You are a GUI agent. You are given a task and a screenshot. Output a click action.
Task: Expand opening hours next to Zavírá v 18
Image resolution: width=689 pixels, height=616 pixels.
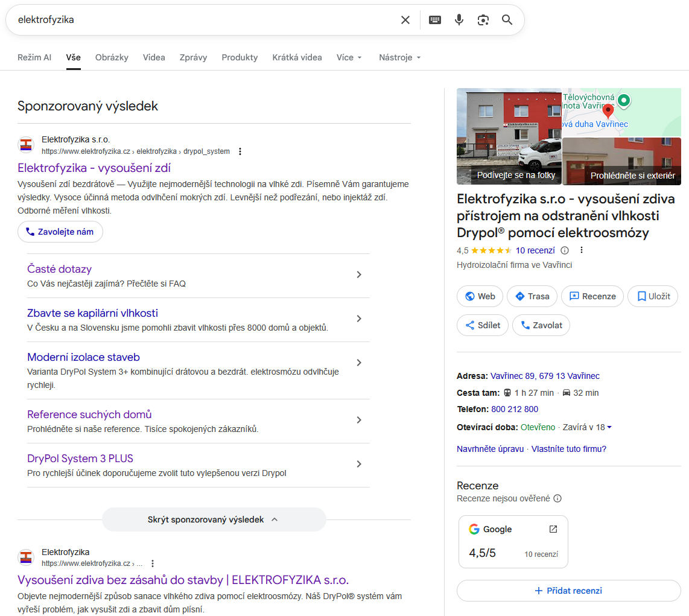(x=609, y=427)
